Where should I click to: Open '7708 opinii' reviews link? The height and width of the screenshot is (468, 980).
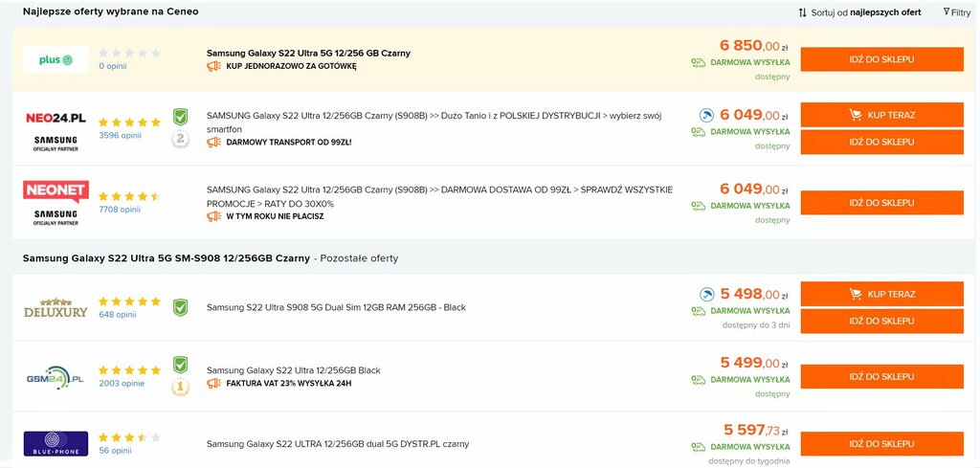click(120, 210)
